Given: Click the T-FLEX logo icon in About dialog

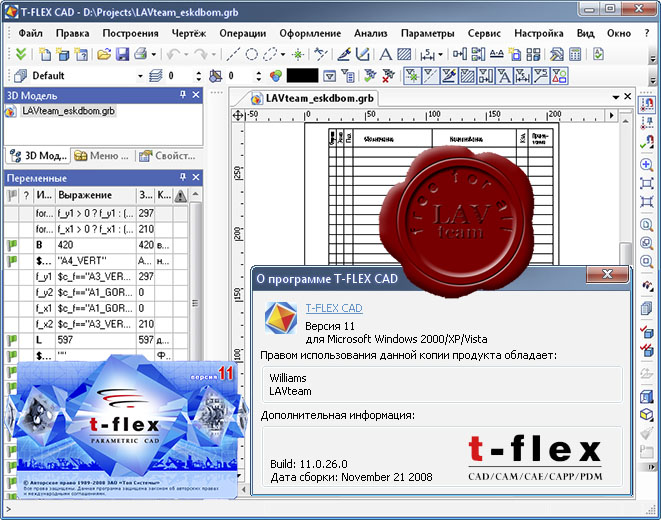Looking at the screenshot, I should (281, 318).
